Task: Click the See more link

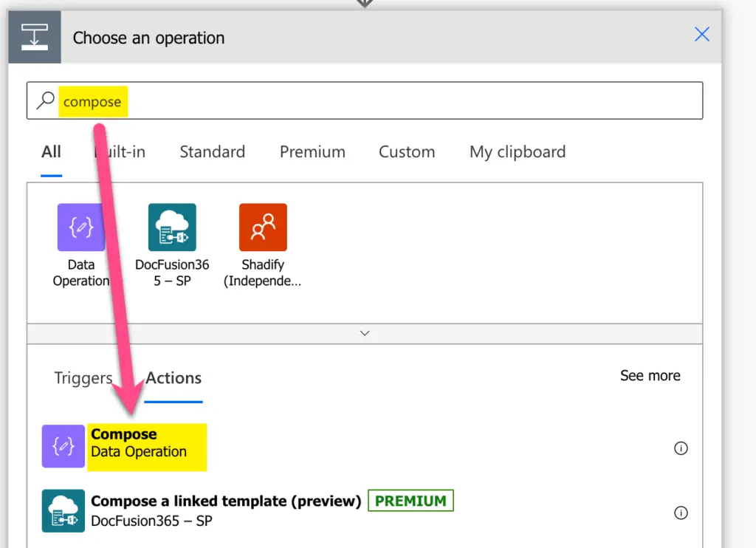Action: [x=650, y=375]
